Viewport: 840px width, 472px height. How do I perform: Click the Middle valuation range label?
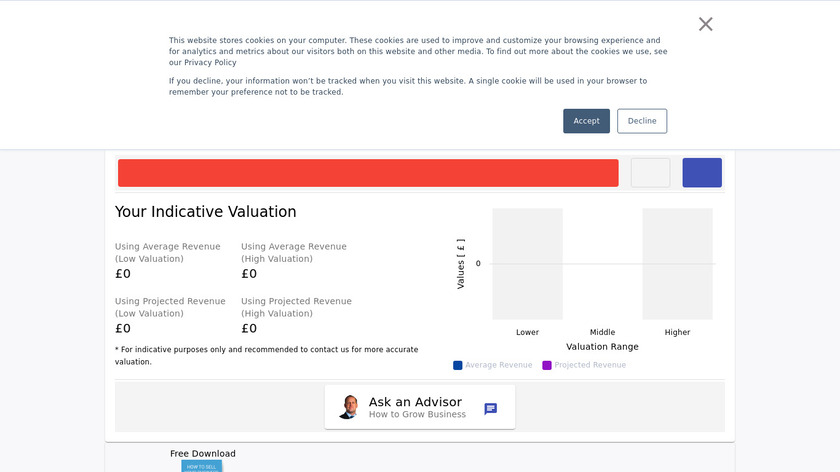tap(602, 332)
